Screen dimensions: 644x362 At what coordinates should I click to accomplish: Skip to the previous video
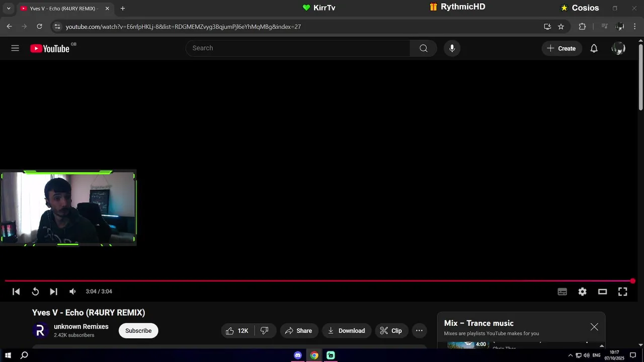(16, 292)
